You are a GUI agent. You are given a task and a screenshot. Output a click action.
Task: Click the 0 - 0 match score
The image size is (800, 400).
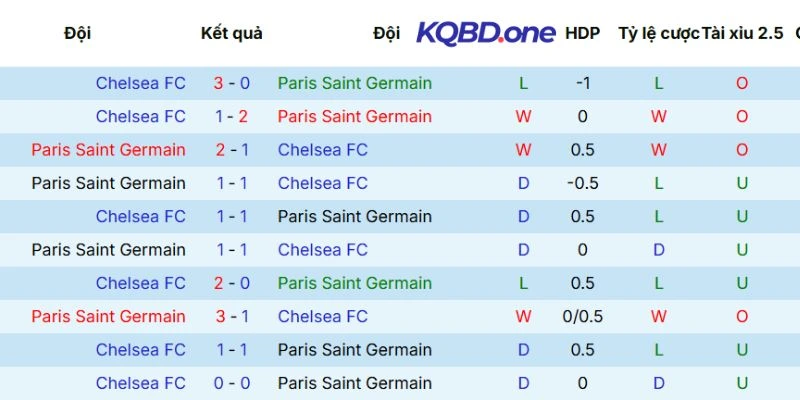click(x=231, y=383)
